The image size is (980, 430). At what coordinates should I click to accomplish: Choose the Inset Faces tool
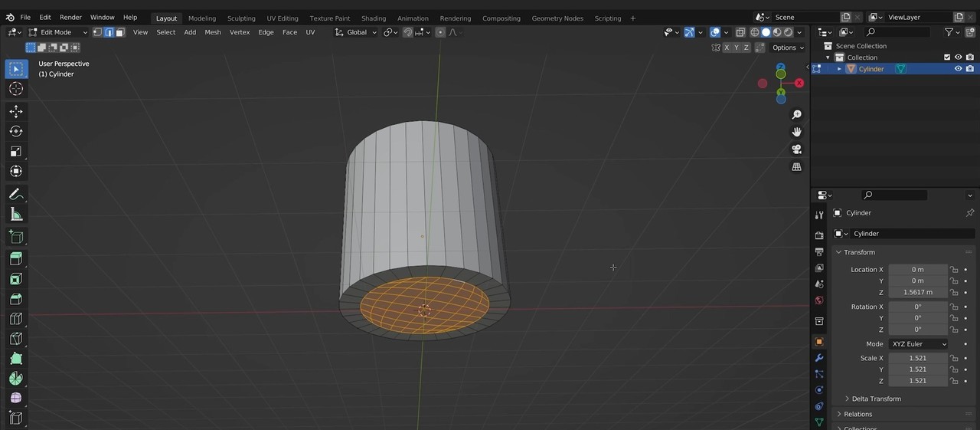pos(16,279)
